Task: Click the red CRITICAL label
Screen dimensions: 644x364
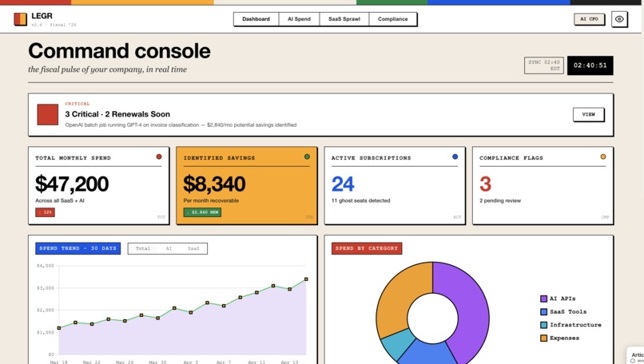Action: [78, 104]
